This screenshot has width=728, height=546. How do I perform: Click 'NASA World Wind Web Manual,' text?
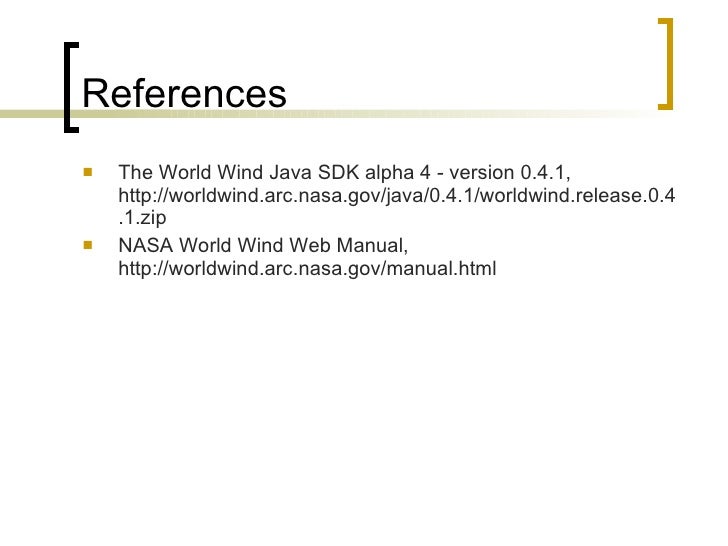click(263, 246)
